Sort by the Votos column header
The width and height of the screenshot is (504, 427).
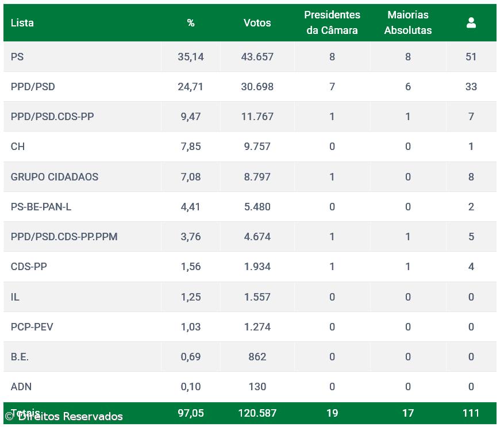click(x=257, y=22)
